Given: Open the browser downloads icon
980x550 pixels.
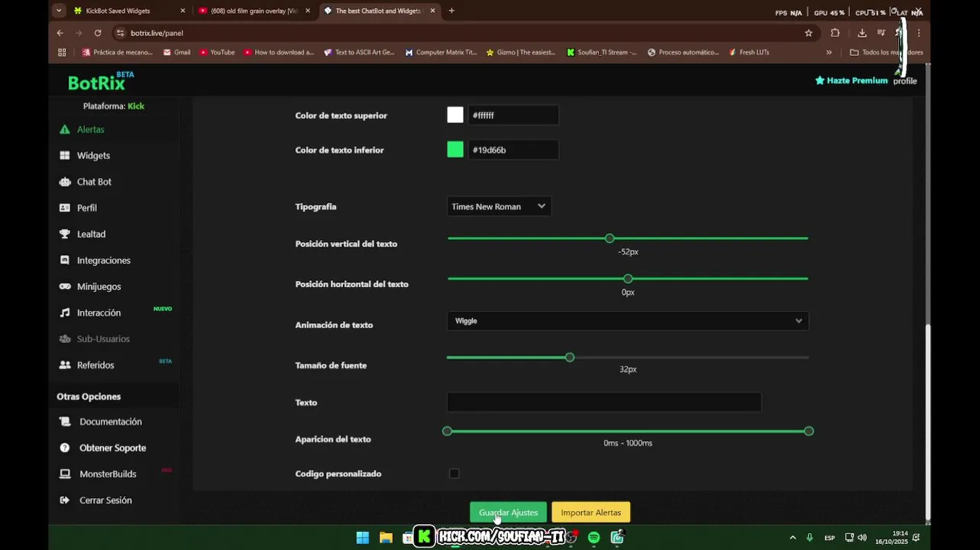Looking at the screenshot, I should (x=862, y=33).
